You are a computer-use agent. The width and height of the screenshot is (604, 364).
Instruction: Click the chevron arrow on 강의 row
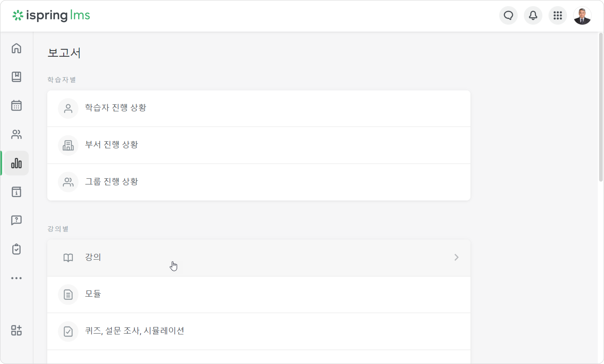pyautogui.click(x=456, y=257)
